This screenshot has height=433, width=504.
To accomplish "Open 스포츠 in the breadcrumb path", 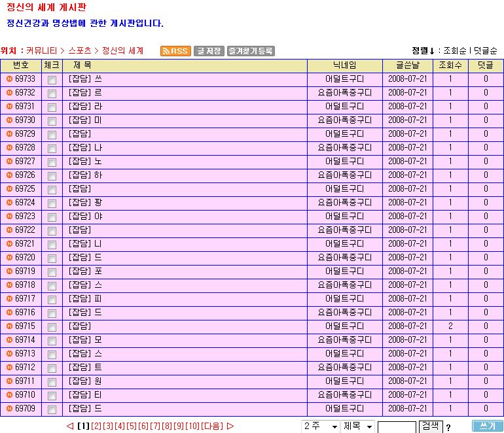I will tap(80, 50).
